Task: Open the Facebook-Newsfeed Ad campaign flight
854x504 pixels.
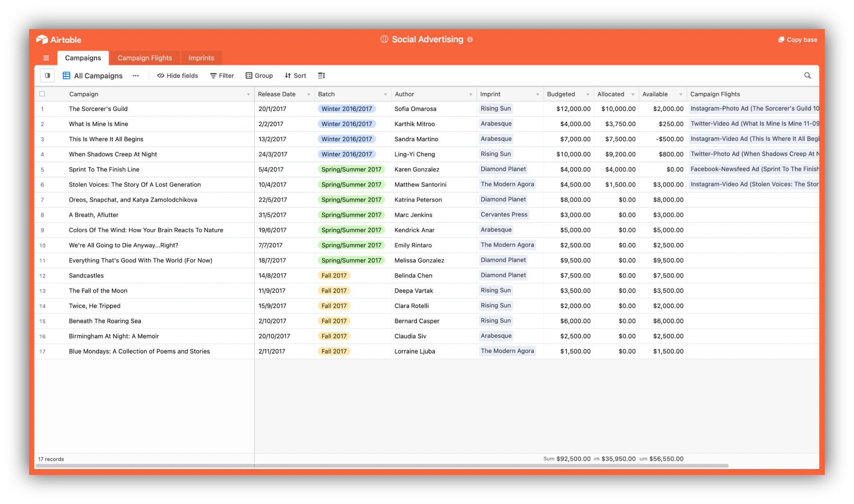Action: coord(754,169)
